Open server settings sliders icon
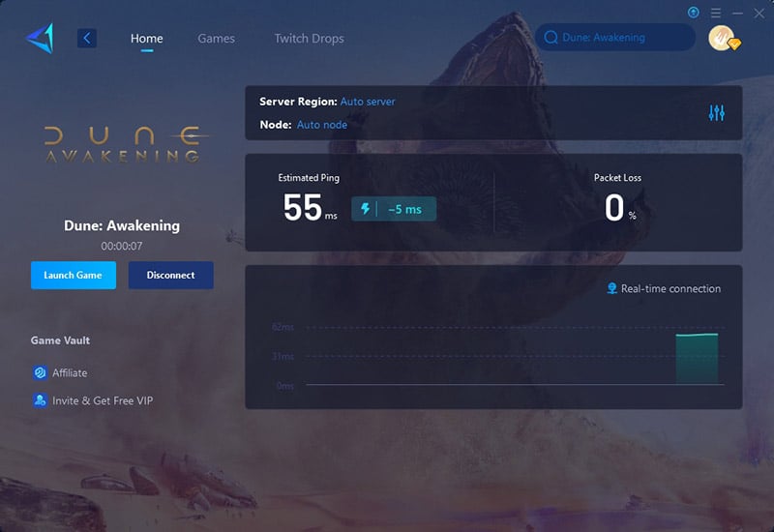The image size is (774, 532). pyautogui.click(x=716, y=113)
